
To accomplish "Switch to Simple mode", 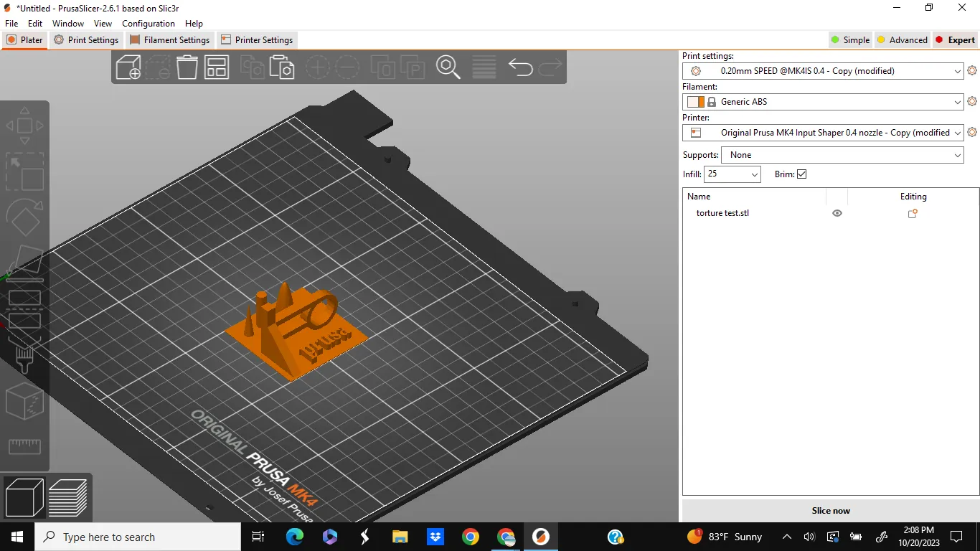I will 850,39.
